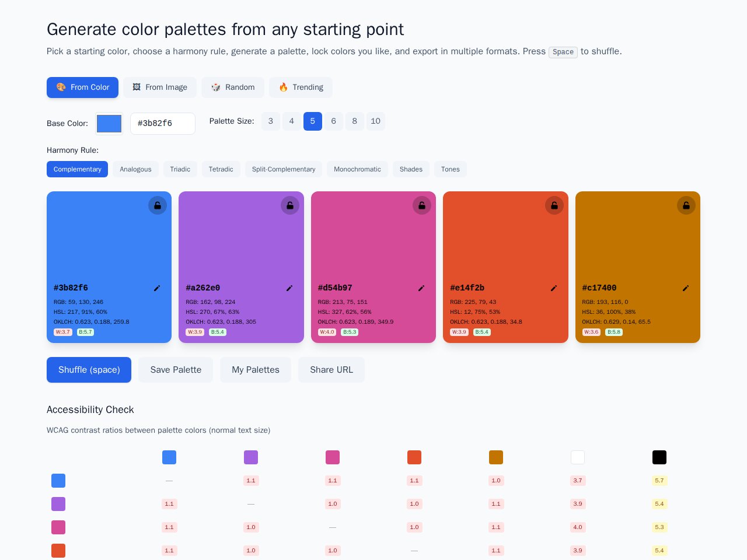Select palette size 6
The height and width of the screenshot is (560, 747).
coord(334,121)
